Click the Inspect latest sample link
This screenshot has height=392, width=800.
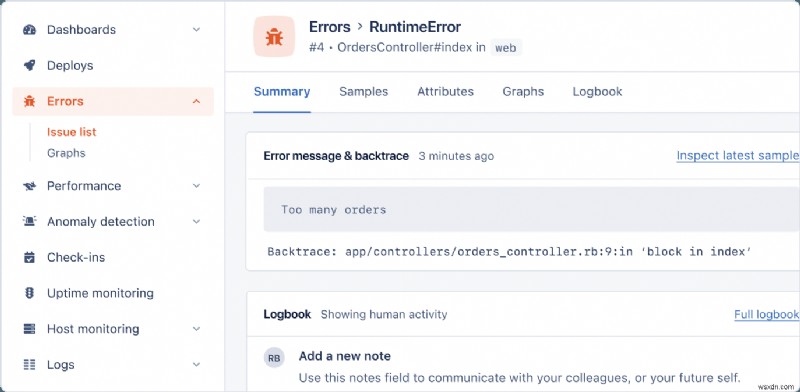(x=738, y=156)
